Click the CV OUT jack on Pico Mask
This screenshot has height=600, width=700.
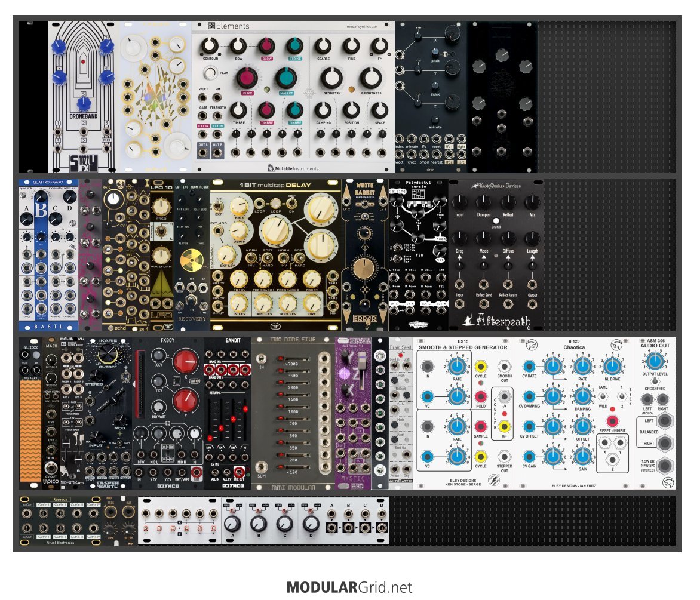pos(51,467)
